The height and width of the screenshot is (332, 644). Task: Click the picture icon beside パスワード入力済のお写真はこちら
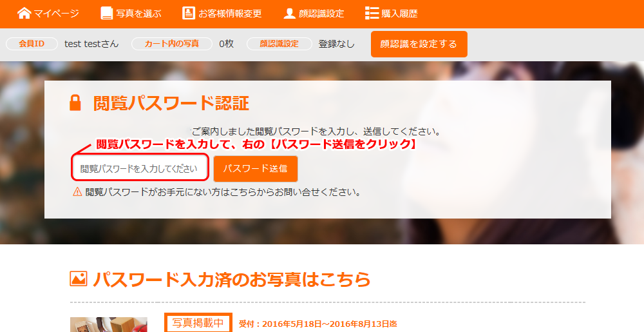click(x=78, y=278)
